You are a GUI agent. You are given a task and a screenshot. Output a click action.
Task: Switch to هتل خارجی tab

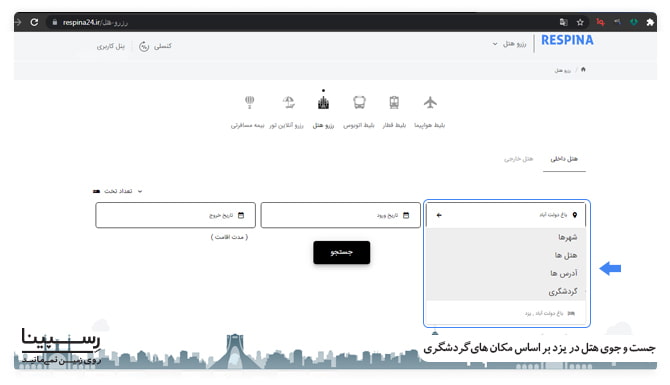[x=518, y=159]
